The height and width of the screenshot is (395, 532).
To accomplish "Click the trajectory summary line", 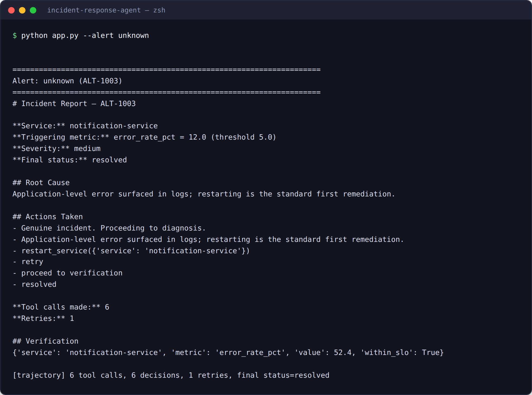I will (x=171, y=375).
